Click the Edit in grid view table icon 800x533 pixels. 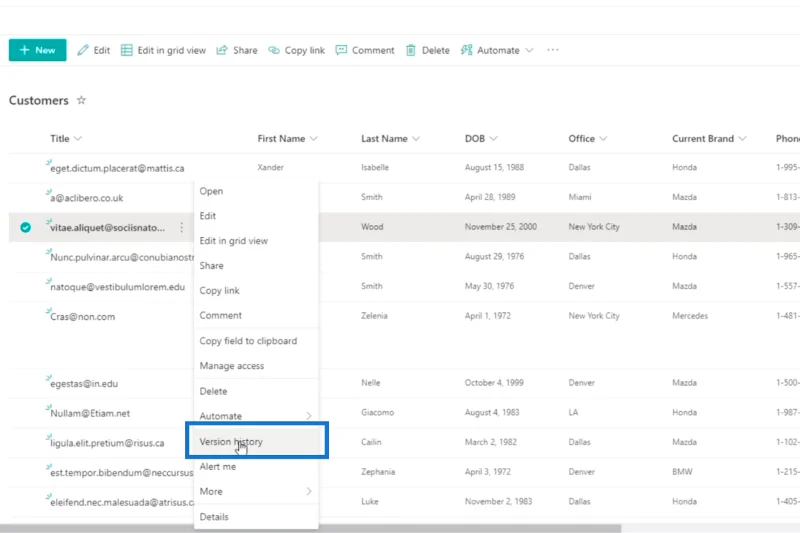(x=127, y=50)
